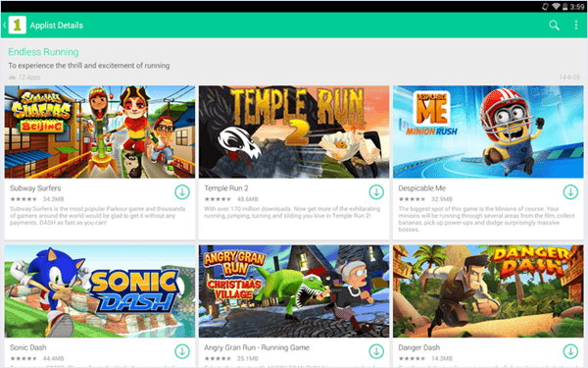Screen dimensions: 588x368
Task: Download Sonic Dash
Action: tap(182, 351)
